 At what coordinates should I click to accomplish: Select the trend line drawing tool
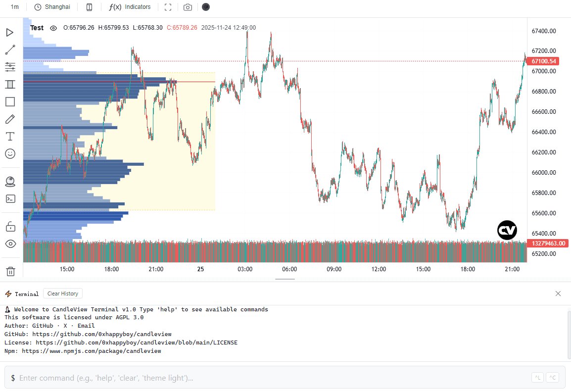coord(10,50)
